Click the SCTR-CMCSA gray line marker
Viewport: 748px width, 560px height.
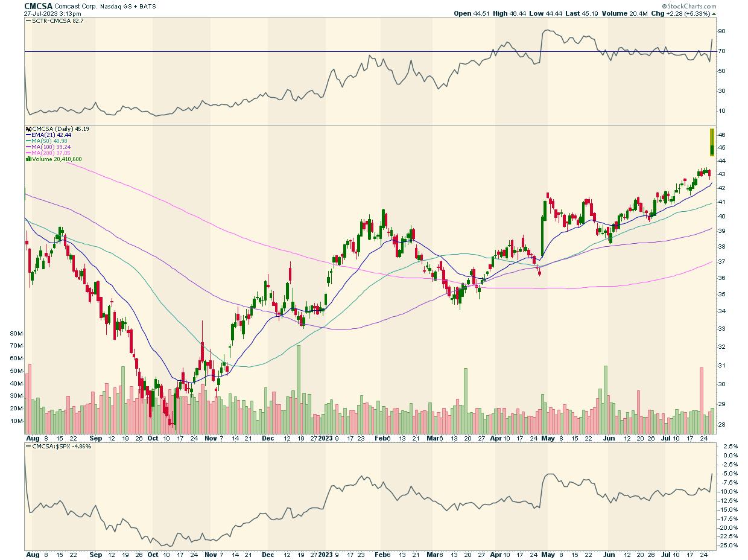[x=28, y=21]
